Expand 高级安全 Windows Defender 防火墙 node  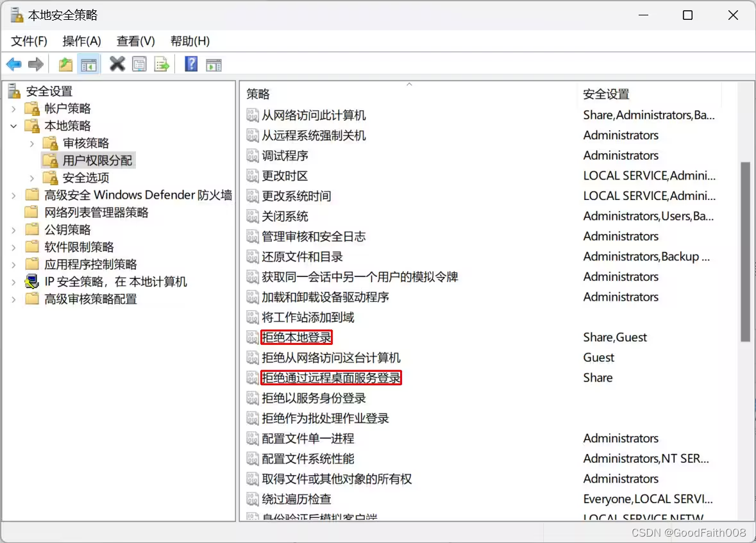pos(13,196)
